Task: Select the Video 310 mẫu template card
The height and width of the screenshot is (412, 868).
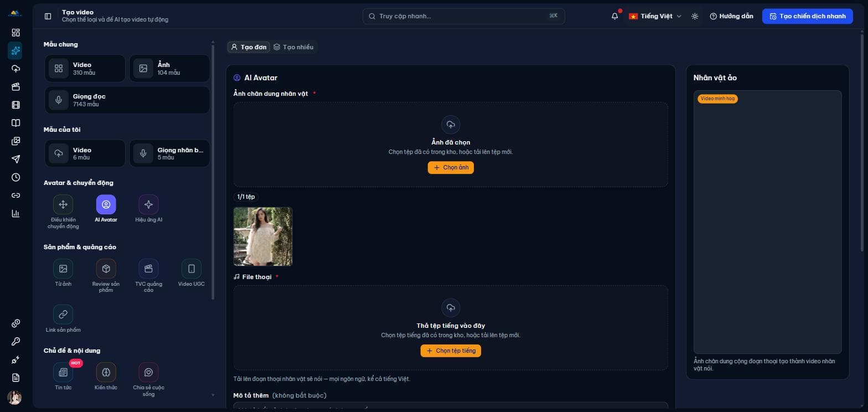Action: [x=85, y=68]
